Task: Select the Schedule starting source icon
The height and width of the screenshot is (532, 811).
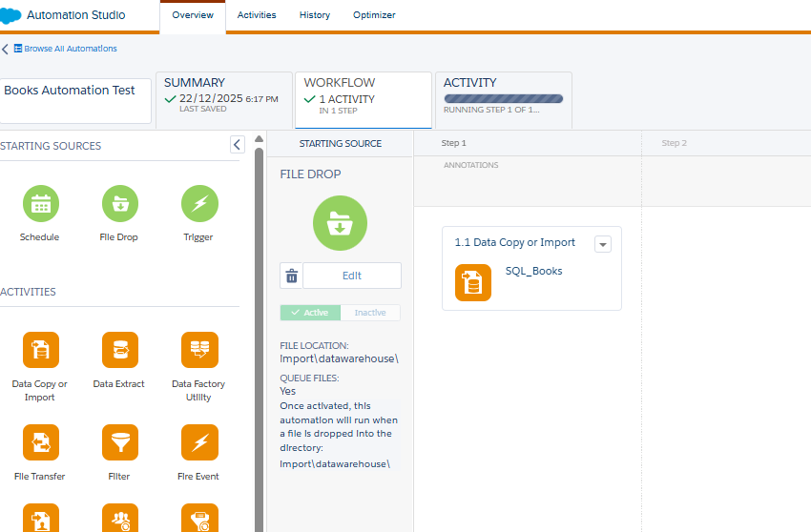Action: [x=40, y=203]
